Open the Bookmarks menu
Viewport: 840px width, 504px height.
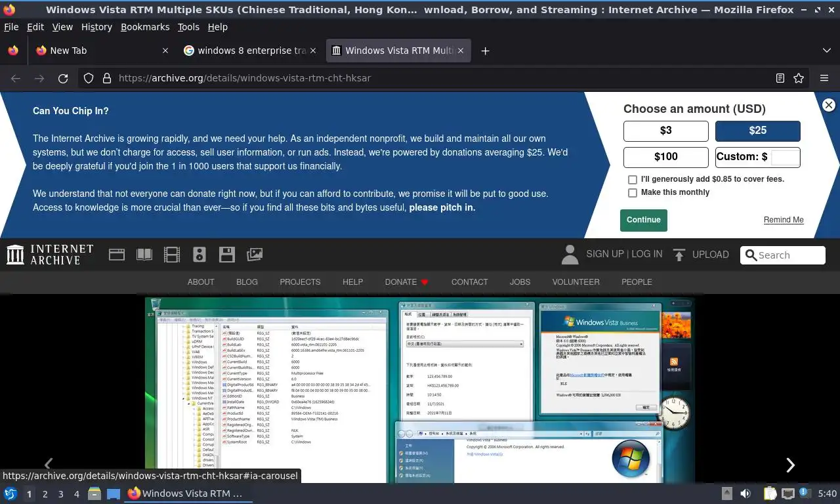[145, 27]
